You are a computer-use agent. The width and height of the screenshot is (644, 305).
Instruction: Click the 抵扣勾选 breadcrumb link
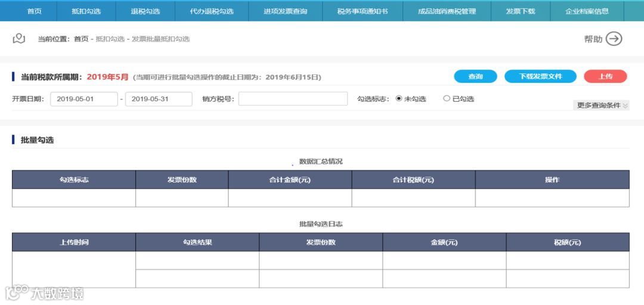pos(110,39)
